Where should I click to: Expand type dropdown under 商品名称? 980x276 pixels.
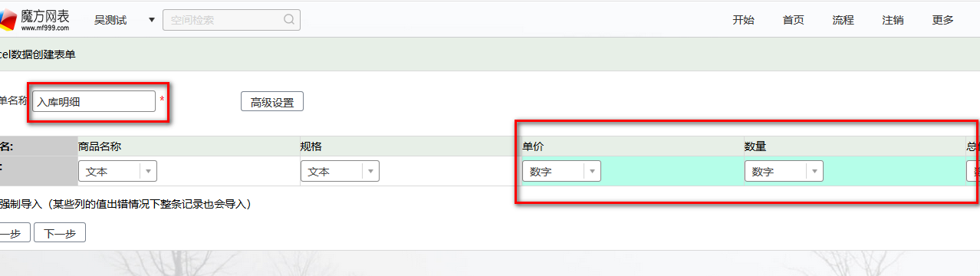click(x=117, y=172)
